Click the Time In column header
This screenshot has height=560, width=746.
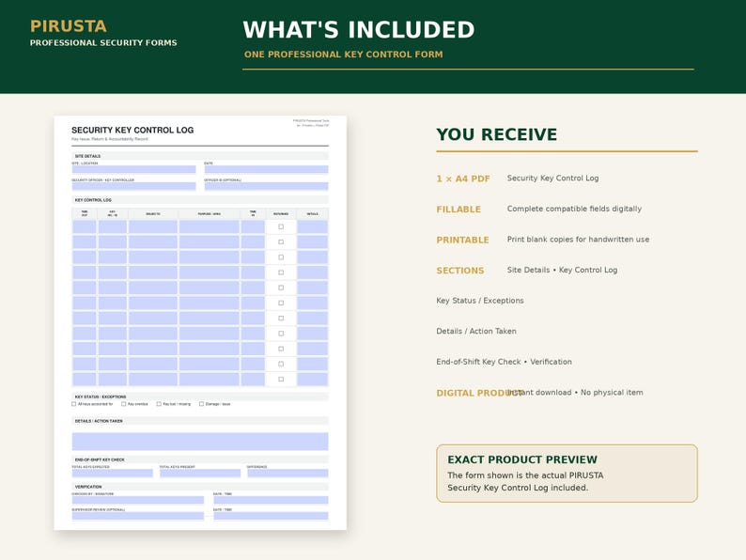(253, 213)
